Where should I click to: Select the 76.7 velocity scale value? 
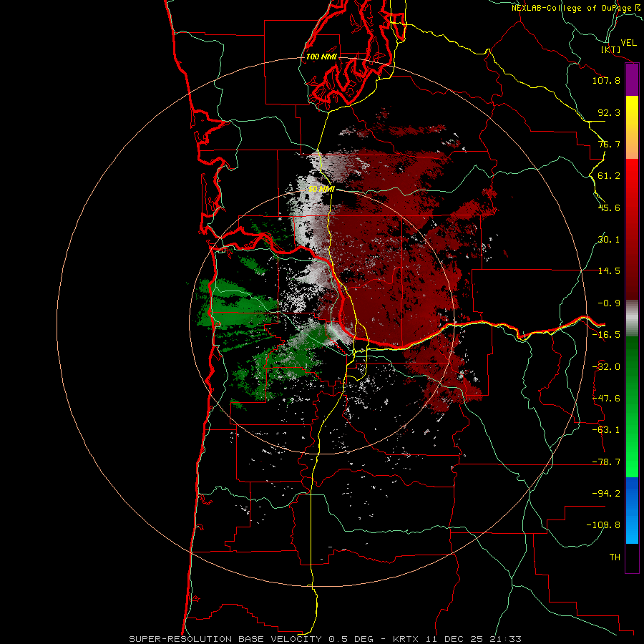pyautogui.click(x=609, y=144)
